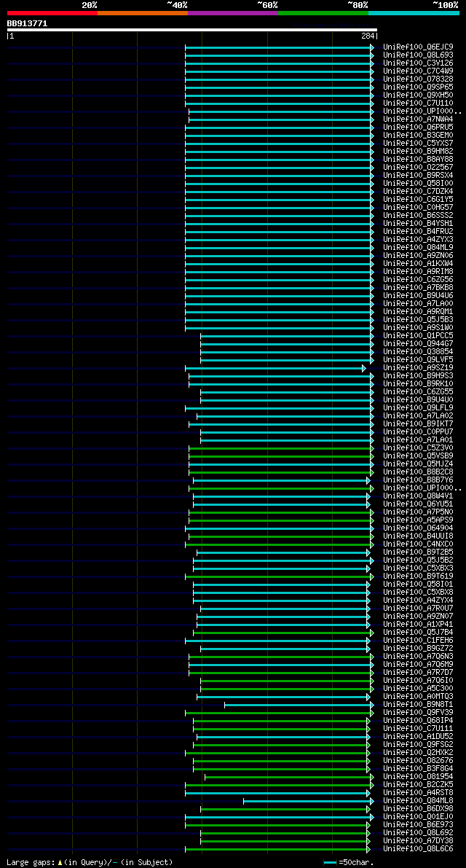Screen dimensions: 466x868
Task: Select the UniRef100_A7Q6N3 label
Action: click(418, 657)
